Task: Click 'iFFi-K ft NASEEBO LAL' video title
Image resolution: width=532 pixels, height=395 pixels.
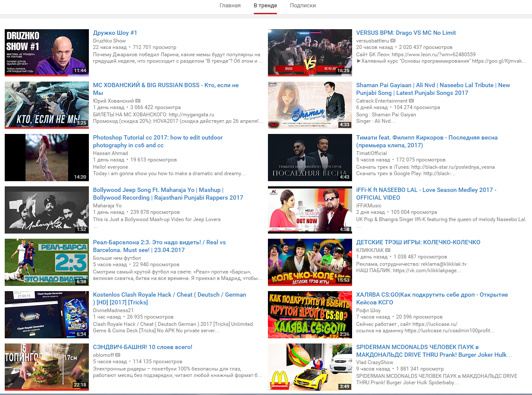Action: pyautogui.click(x=426, y=194)
